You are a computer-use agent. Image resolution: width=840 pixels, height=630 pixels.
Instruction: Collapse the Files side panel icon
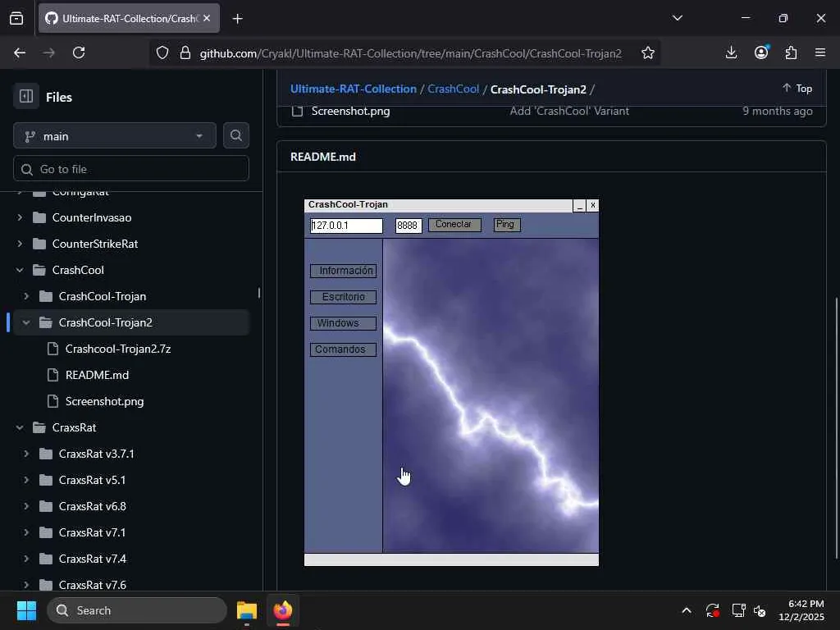(x=26, y=97)
